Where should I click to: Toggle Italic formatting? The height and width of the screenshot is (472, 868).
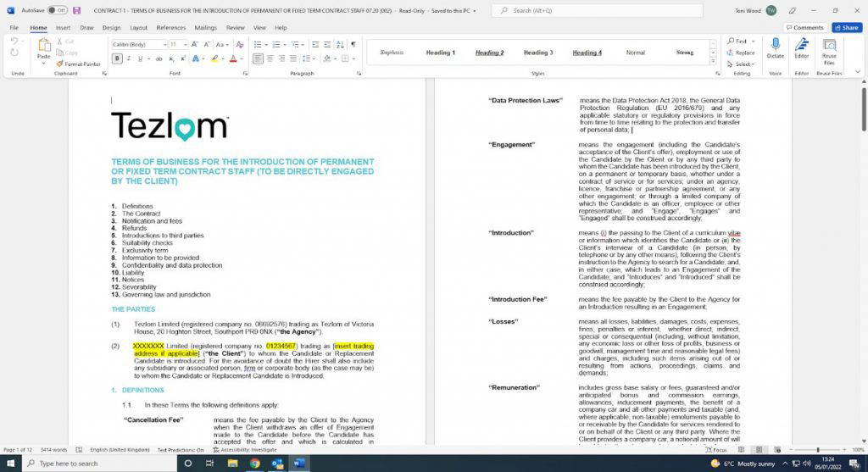tap(130, 58)
